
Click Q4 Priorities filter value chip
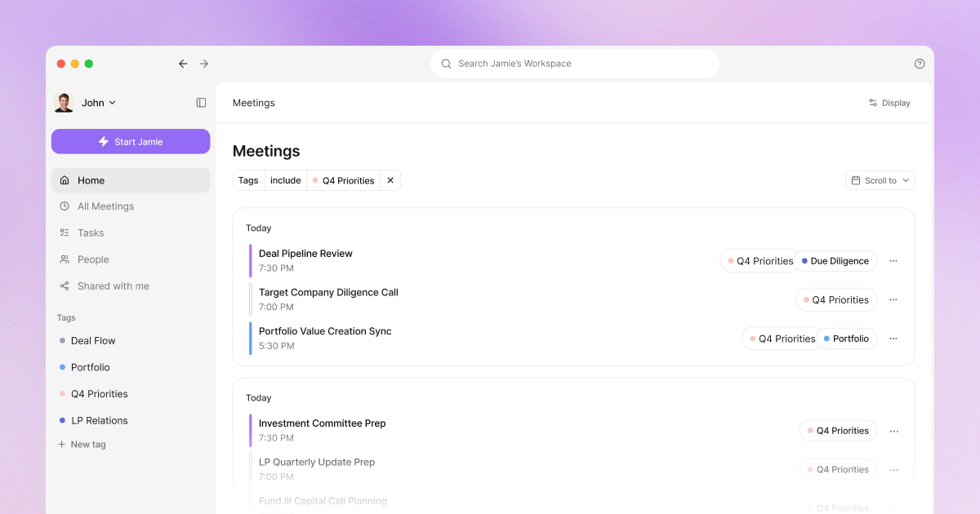click(343, 180)
